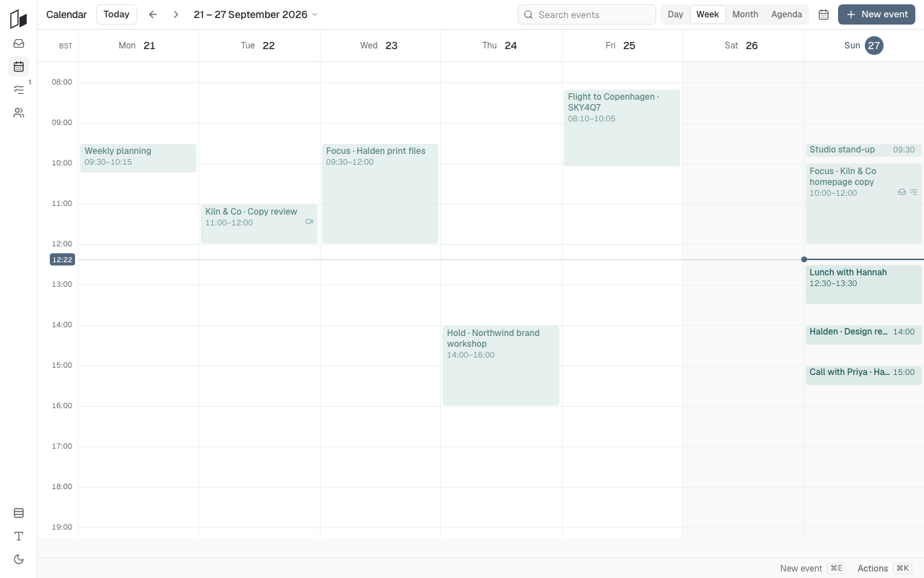Open the Lunch with Hannah event

[863, 285]
